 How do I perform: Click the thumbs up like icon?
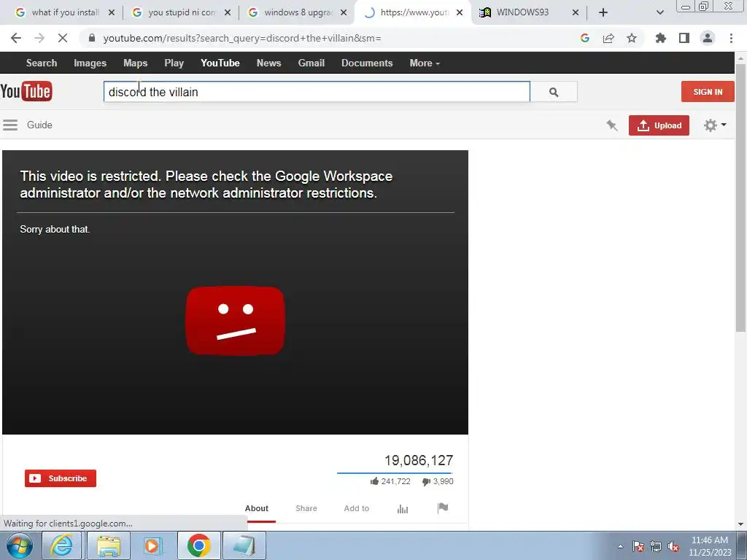[374, 481]
